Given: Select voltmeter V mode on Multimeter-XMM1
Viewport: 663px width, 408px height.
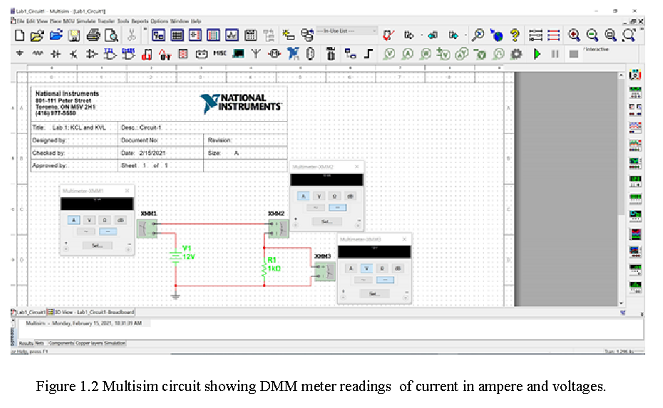Looking at the screenshot, I should 89,220.
